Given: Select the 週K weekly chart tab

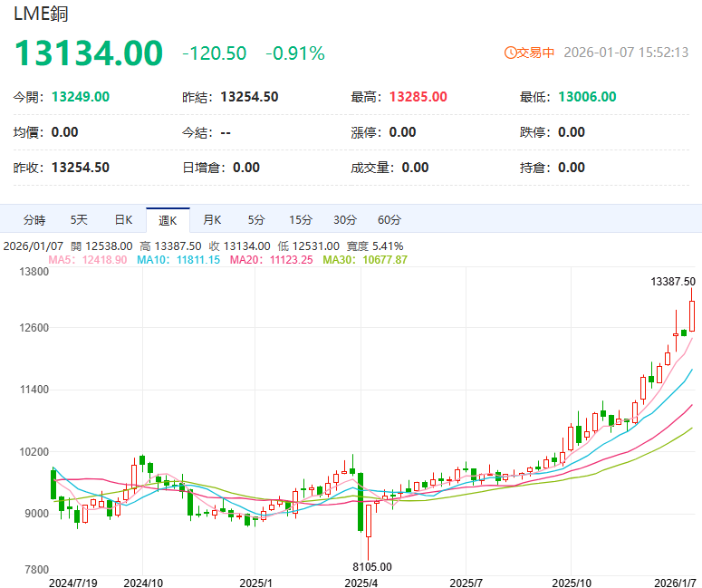Looking at the screenshot, I should pyautogui.click(x=168, y=220).
